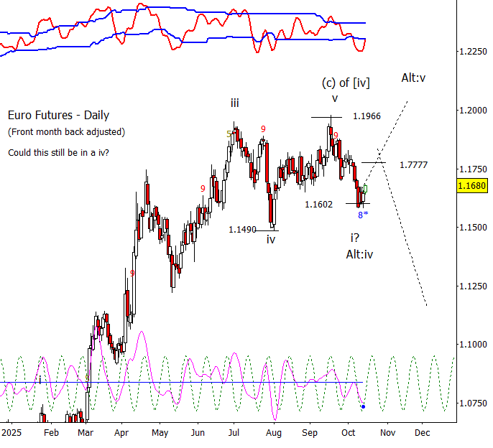Click the olive '5' count near the July peak
493x448 pixels.
tap(229, 134)
